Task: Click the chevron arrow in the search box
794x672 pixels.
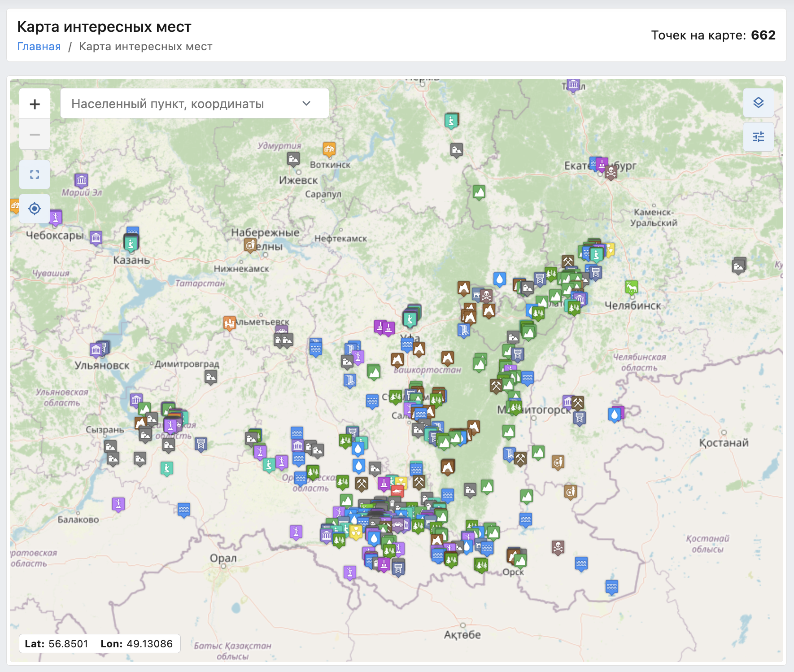Action: pyautogui.click(x=306, y=104)
